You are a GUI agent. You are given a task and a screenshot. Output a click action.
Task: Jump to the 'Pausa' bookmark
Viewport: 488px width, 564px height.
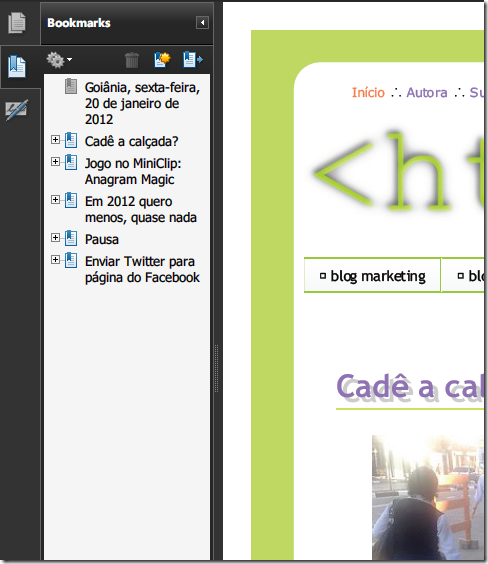pyautogui.click(x=102, y=239)
